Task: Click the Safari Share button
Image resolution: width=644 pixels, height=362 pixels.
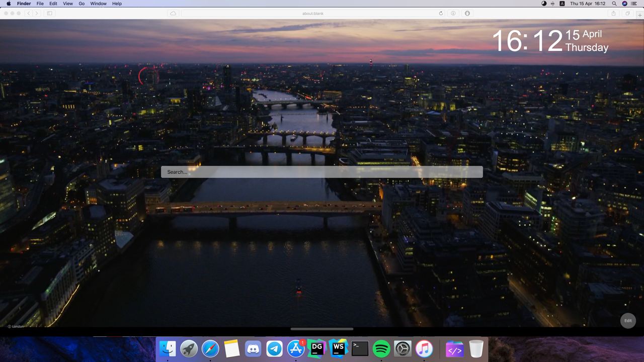Action: [x=613, y=13]
